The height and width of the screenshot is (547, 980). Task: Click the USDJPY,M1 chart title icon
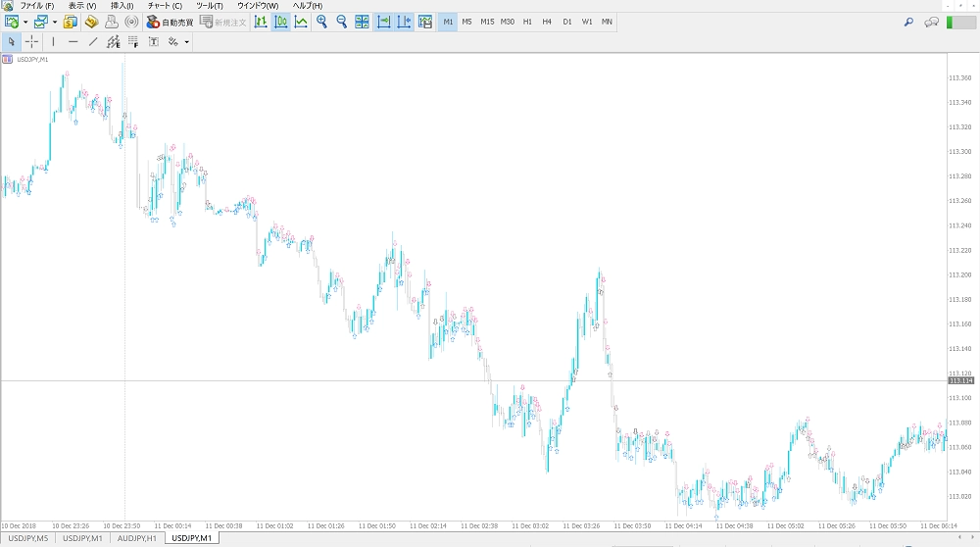(x=8, y=60)
